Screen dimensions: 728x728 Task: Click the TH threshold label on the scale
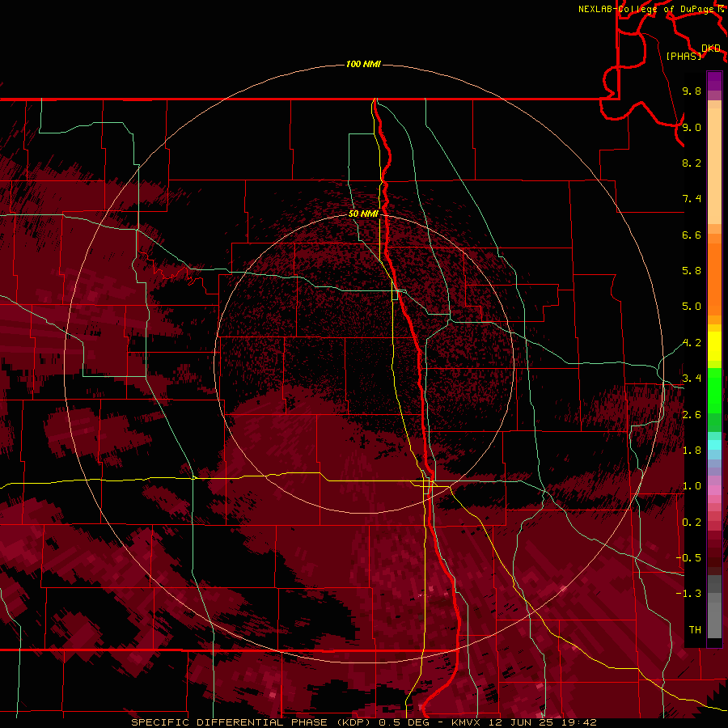point(695,630)
